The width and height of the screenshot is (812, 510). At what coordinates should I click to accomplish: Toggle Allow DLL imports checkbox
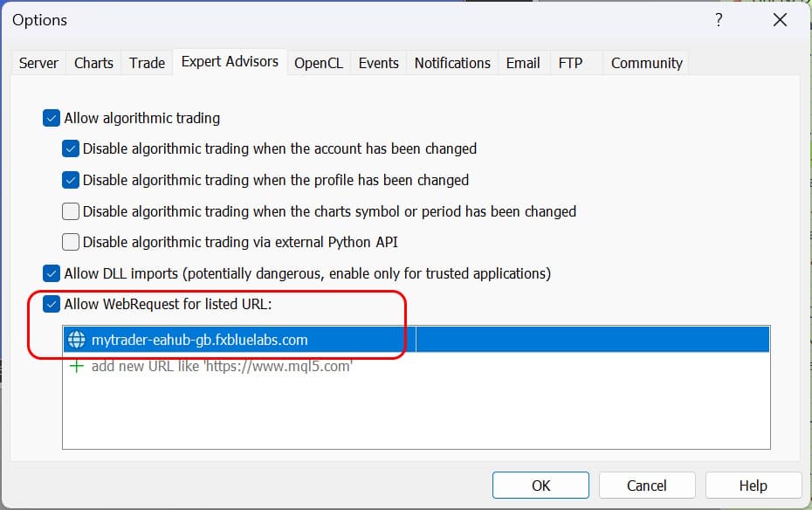[x=52, y=273]
